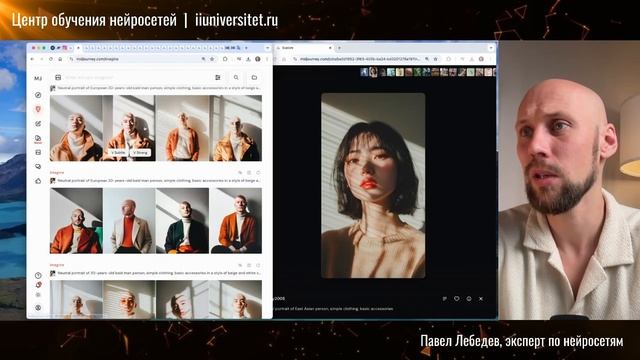The height and width of the screenshot is (360, 640).
Task: Close the Explore tab in the right browser
Action: 330,48
